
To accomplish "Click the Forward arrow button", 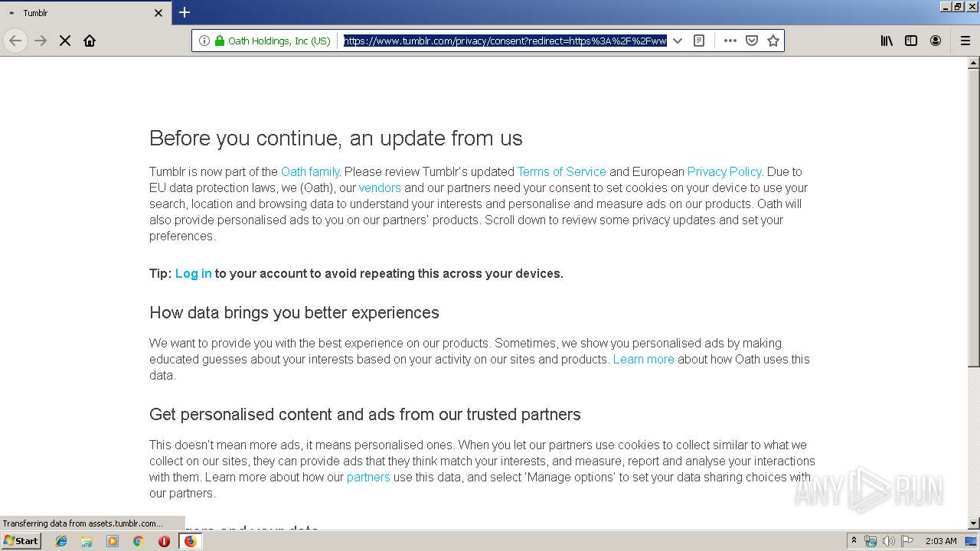I will 41,41.
